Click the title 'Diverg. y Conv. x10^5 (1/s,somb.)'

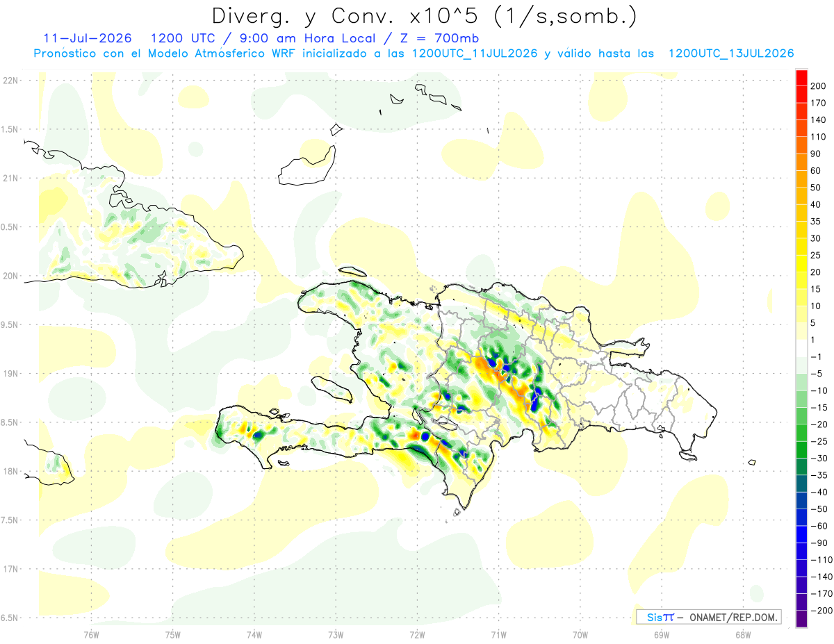[x=424, y=15]
